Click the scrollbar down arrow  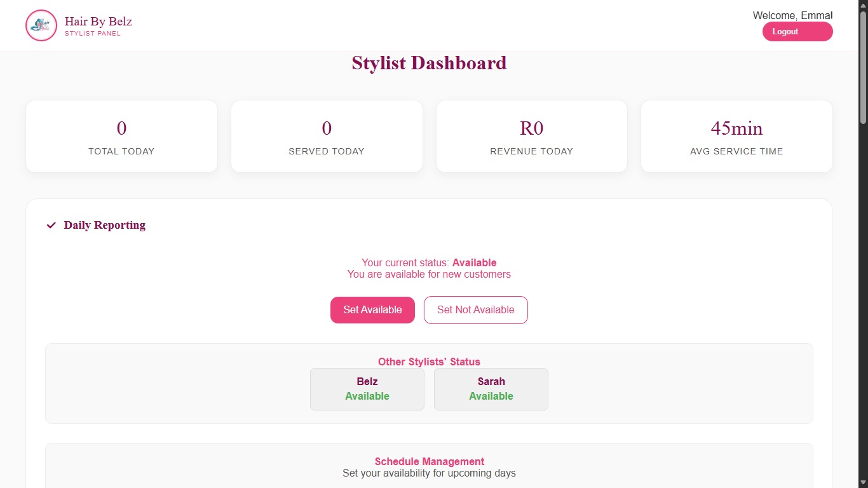pyautogui.click(x=863, y=482)
